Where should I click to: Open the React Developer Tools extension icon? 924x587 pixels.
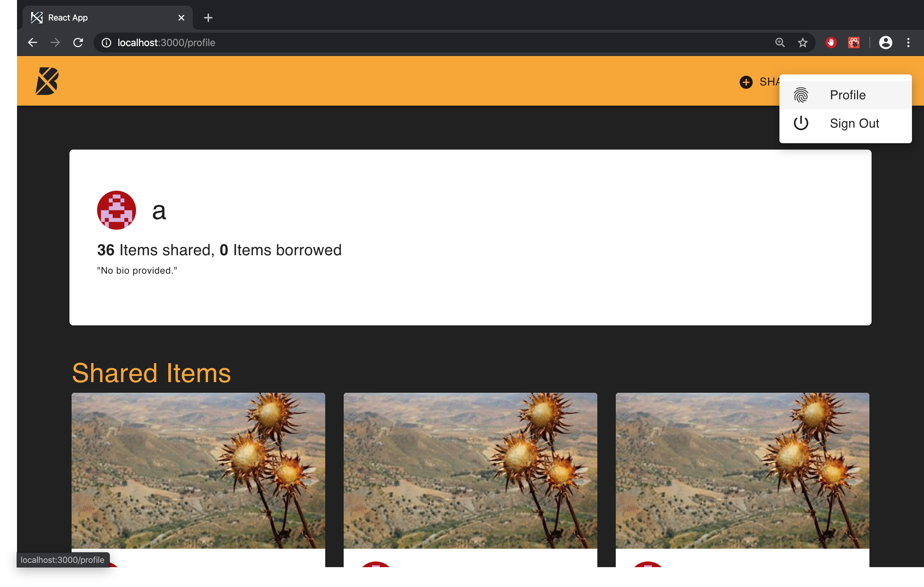coord(853,43)
